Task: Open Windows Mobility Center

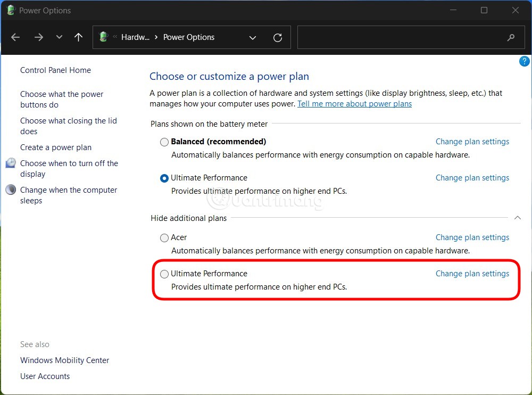Action: [x=64, y=360]
